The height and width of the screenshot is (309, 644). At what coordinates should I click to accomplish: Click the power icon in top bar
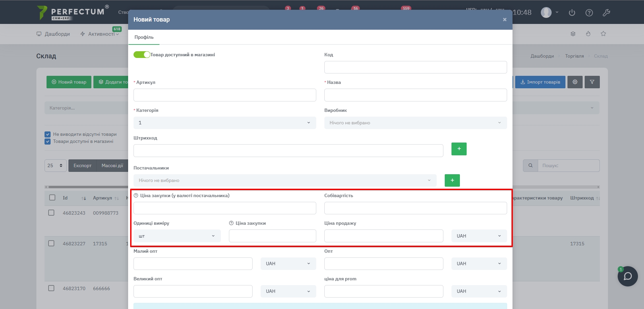(572, 13)
